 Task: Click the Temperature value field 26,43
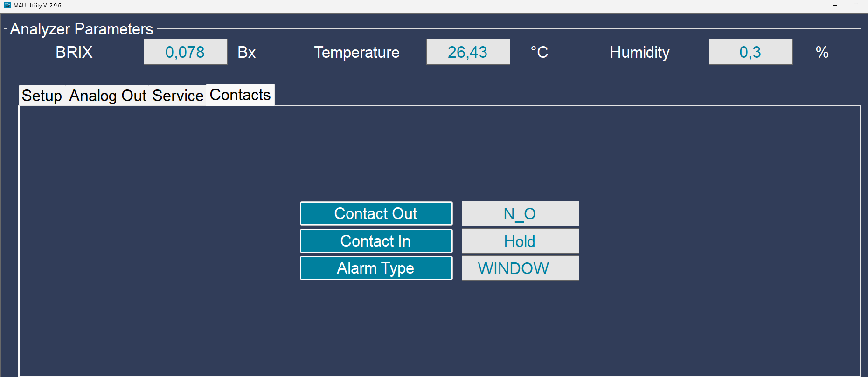tap(468, 52)
